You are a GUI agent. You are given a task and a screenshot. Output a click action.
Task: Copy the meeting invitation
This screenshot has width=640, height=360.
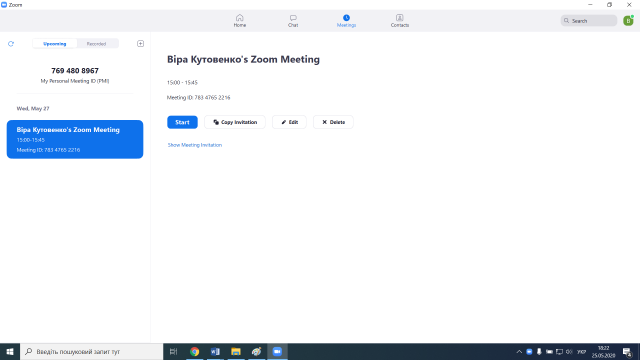pos(235,122)
